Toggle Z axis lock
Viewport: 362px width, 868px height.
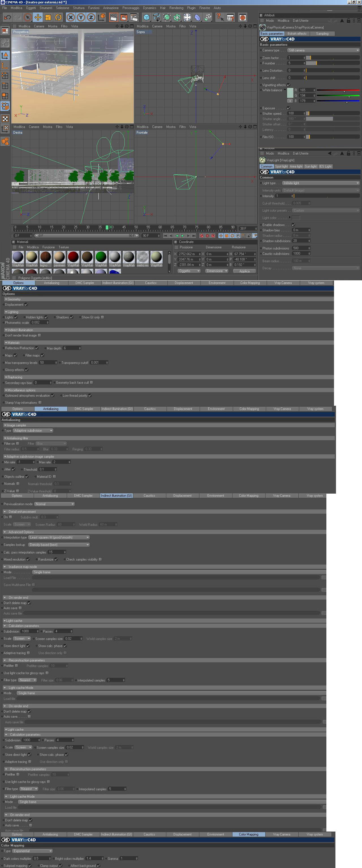(91, 17)
